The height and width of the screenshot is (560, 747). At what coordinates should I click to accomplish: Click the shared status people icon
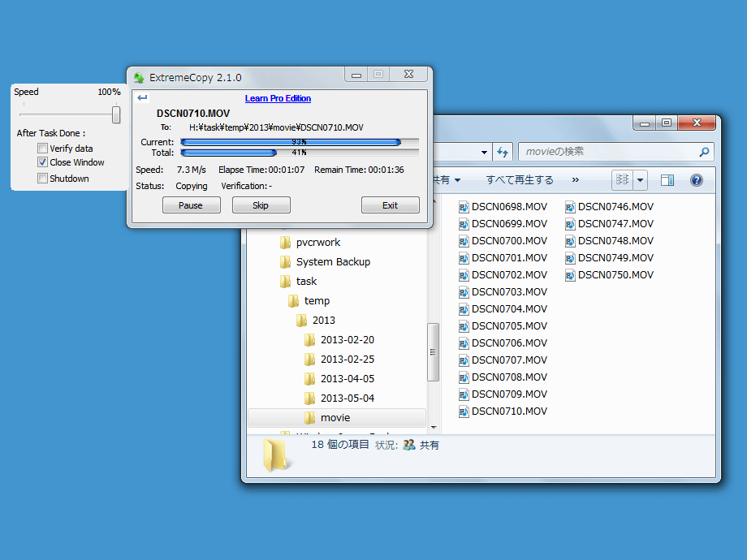[x=408, y=446]
